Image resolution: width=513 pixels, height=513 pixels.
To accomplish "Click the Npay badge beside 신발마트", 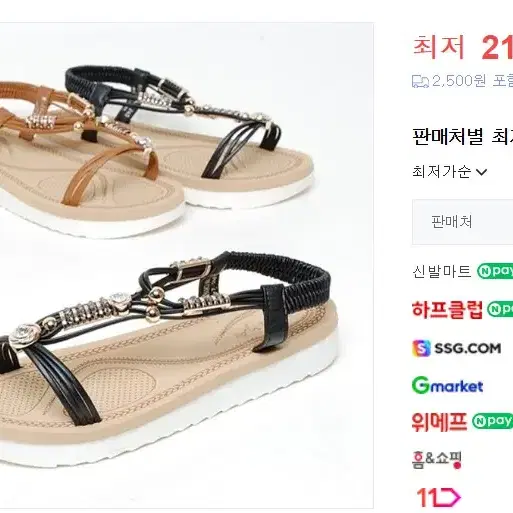I will coord(495,271).
